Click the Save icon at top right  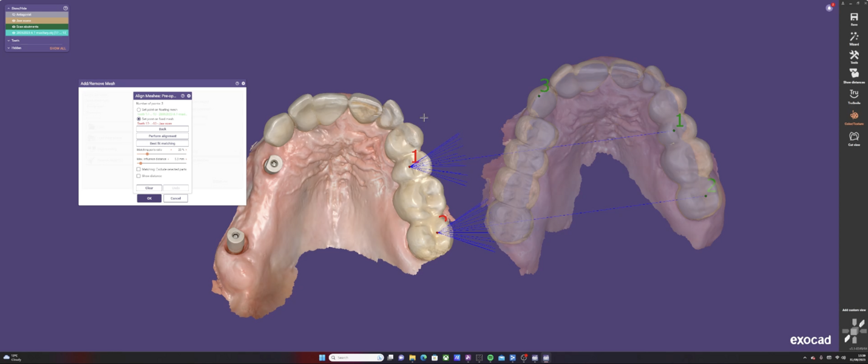(854, 18)
